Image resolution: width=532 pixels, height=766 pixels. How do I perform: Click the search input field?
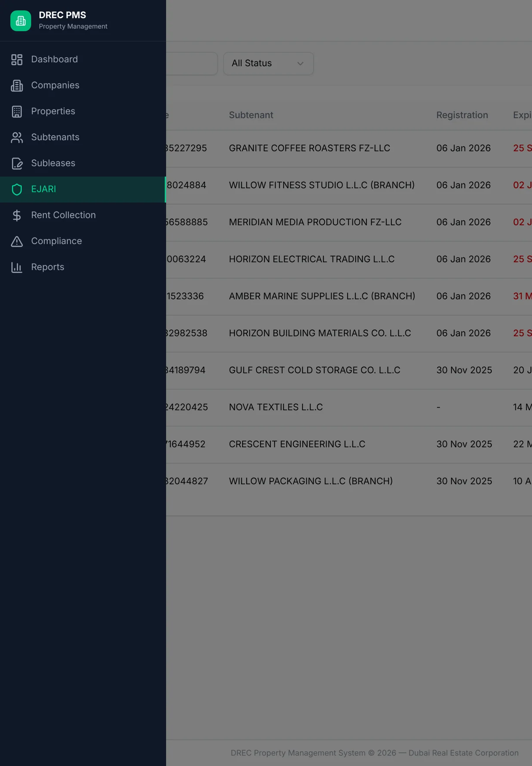coord(192,64)
